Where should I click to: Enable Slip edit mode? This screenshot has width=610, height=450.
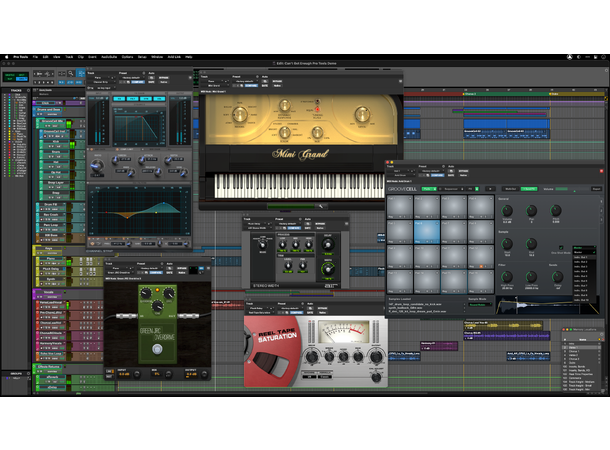[10, 79]
